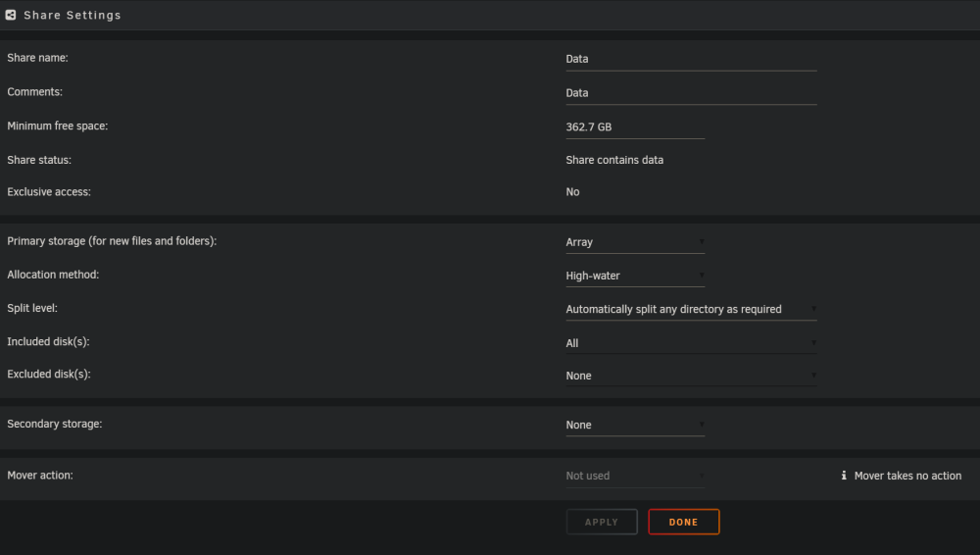The image size is (980, 555).
Task: Click the DONE button
Action: tap(684, 522)
